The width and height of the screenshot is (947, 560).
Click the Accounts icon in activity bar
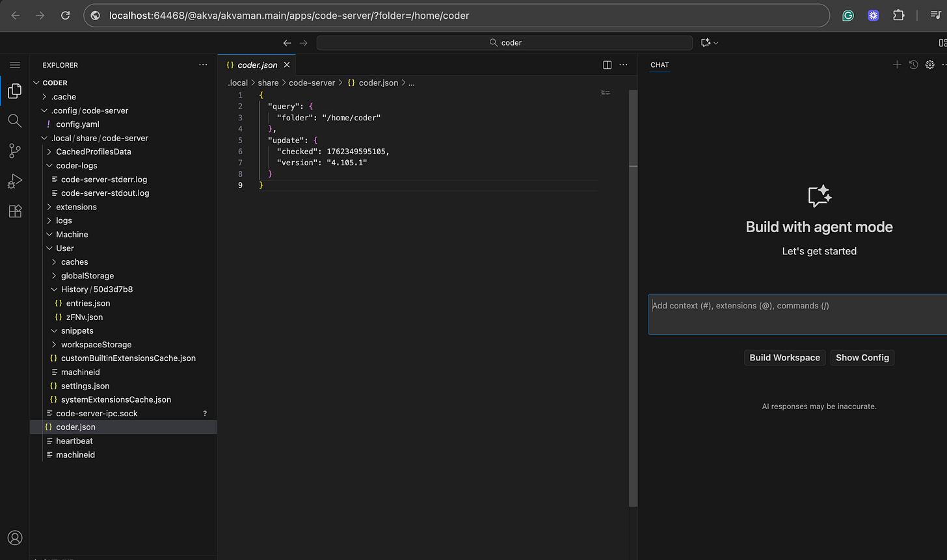14,538
